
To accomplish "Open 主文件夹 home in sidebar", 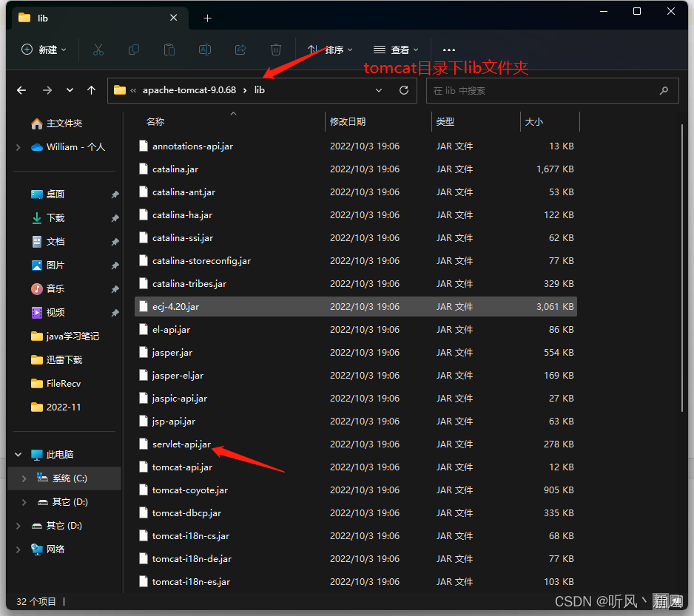I will pos(57,123).
